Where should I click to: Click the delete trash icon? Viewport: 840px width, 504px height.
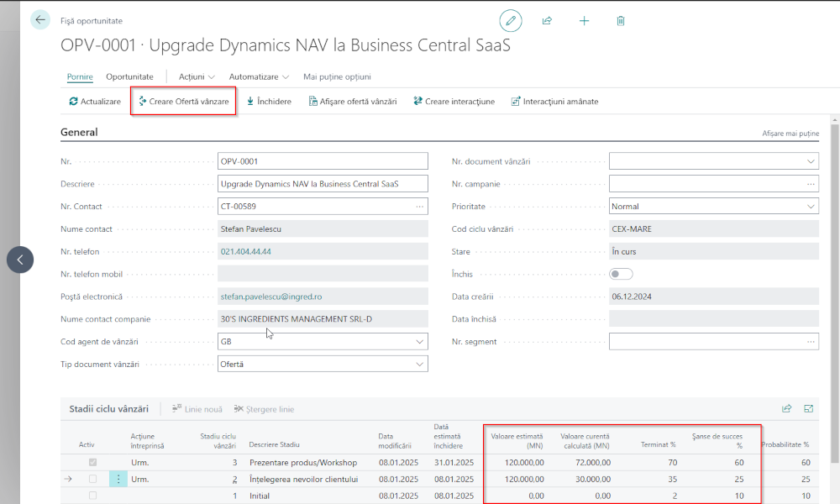click(621, 21)
